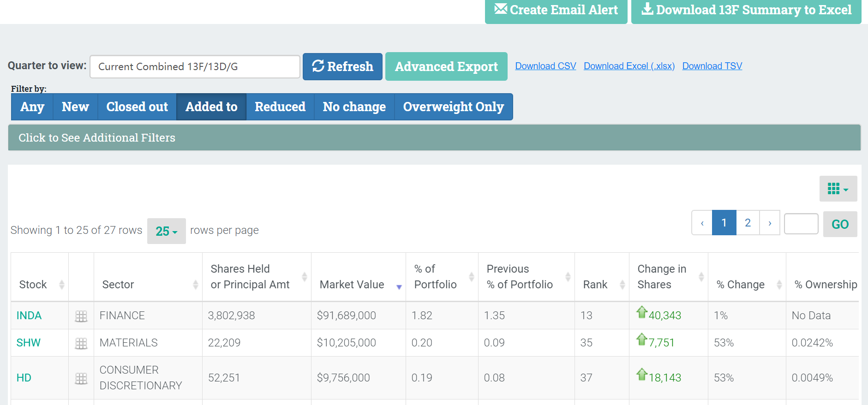Open the HD stock link
This screenshot has width=868, height=405.
point(24,378)
